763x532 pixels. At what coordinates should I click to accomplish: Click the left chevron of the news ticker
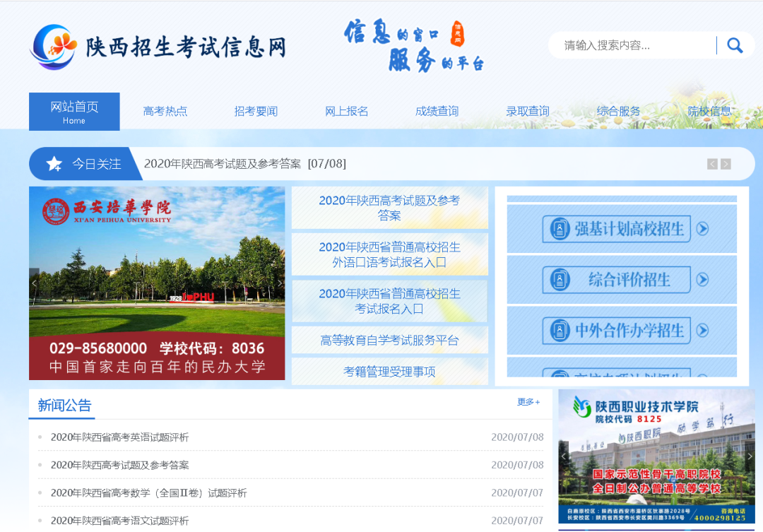tap(711, 163)
